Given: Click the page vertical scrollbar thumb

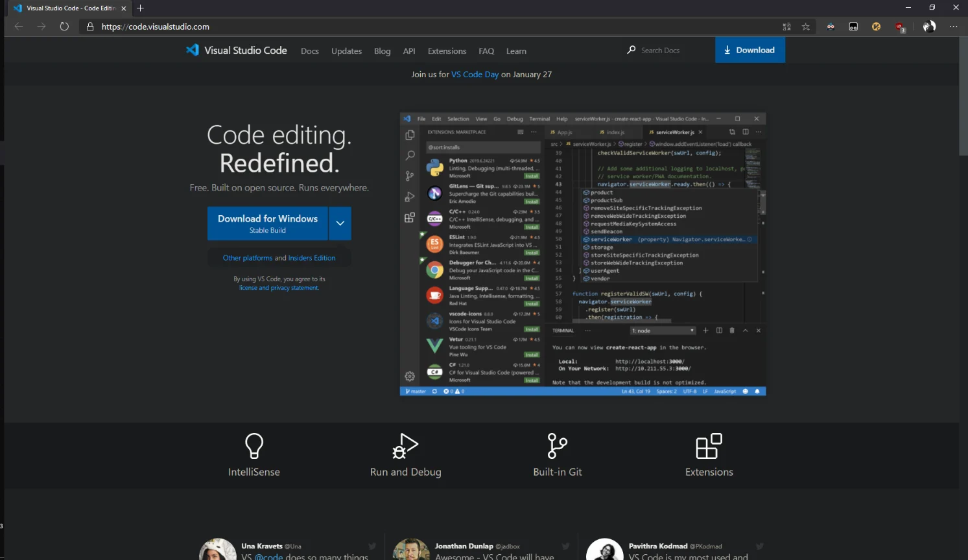Looking at the screenshot, I should pyautogui.click(x=963, y=97).
